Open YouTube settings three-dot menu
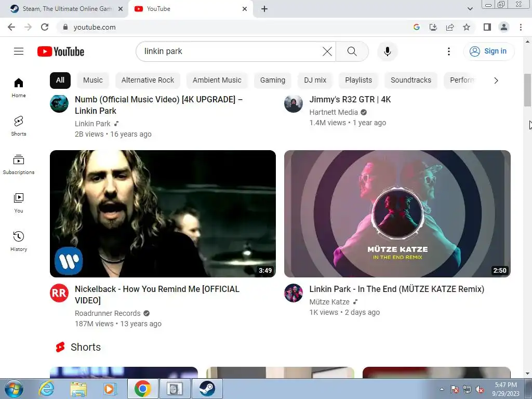 tap(448, 51)
